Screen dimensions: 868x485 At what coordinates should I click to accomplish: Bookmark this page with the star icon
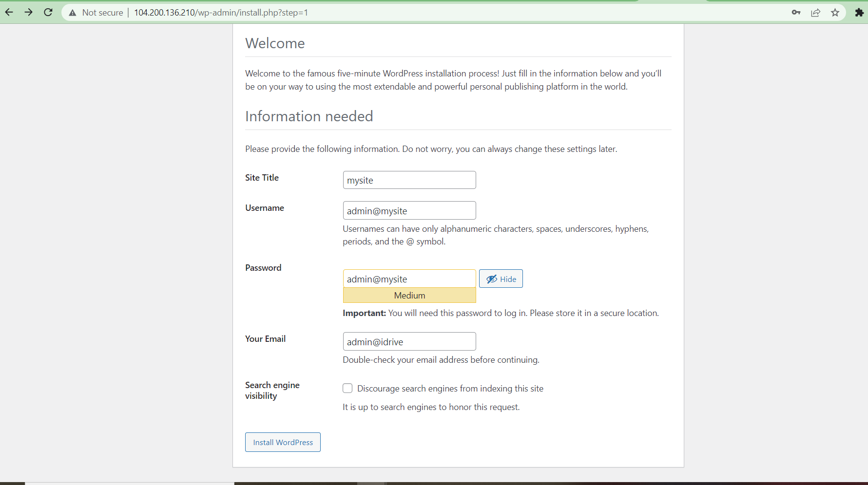pos(835,13)
